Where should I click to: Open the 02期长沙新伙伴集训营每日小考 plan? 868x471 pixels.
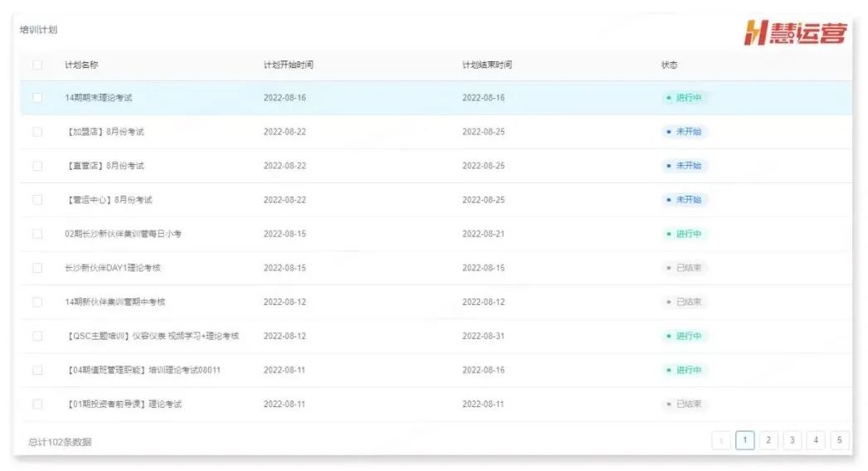click(x=123, y=234)
